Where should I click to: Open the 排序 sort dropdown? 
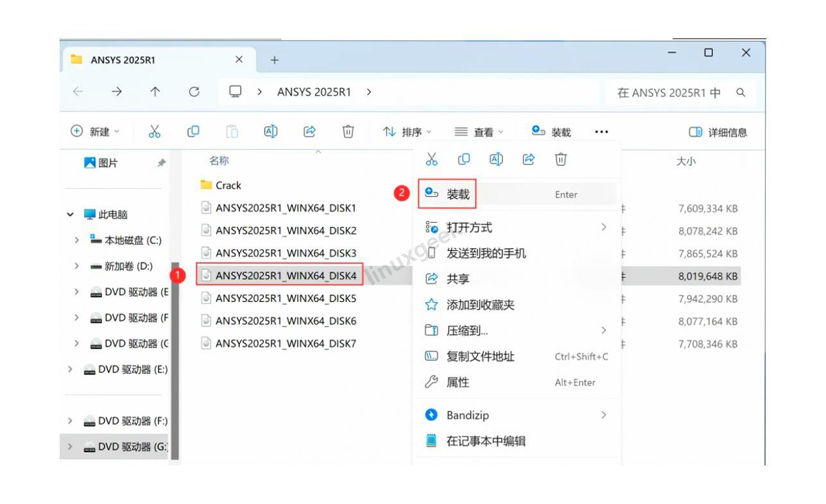(408, 132)
